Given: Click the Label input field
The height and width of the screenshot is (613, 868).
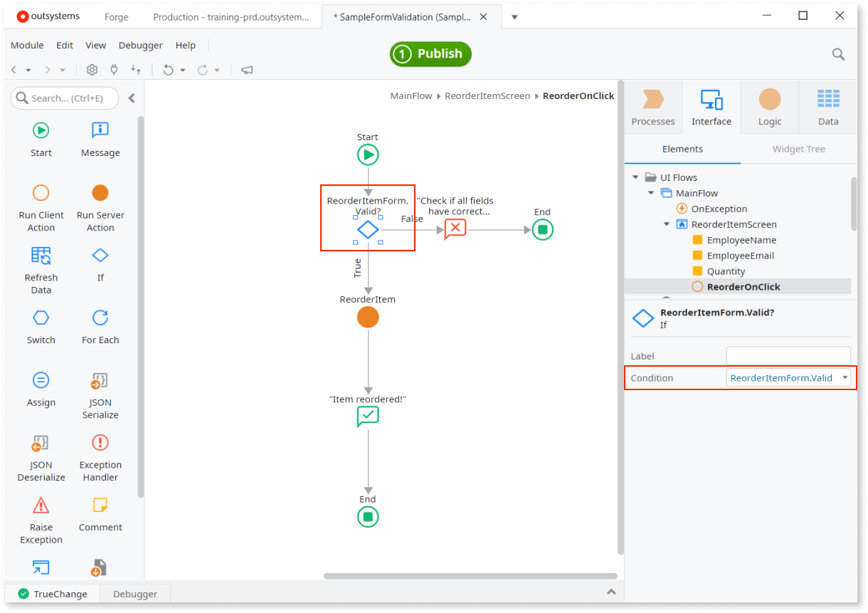Looking at the screenshot, I should pos(788,356).
